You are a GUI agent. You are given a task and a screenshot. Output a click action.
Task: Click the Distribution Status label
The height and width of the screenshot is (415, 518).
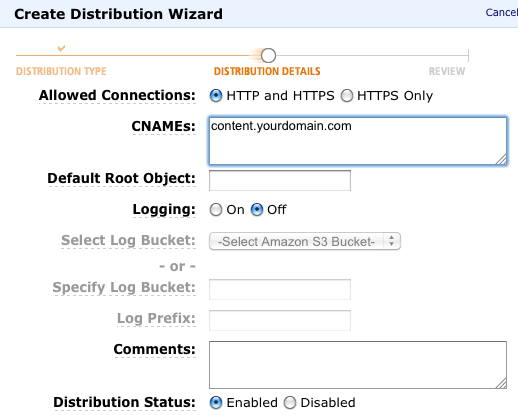pyautogui.click(x=124, y=402)
